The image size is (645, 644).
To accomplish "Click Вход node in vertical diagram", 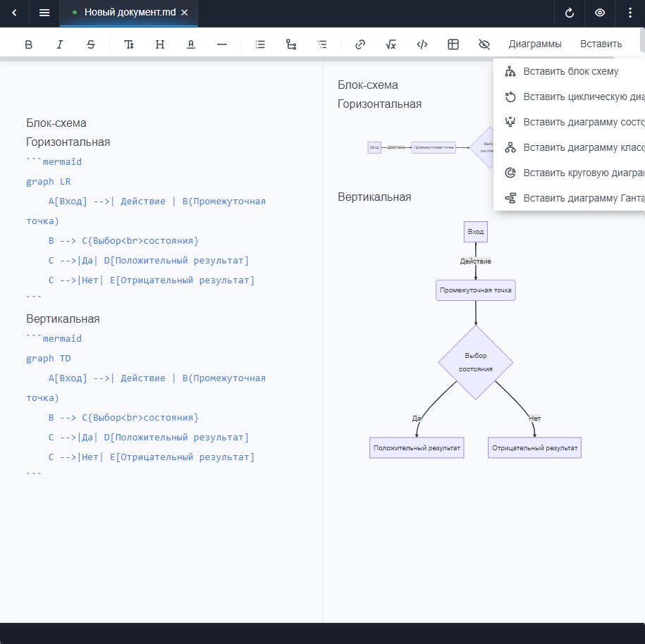I will tap(476, 232).
